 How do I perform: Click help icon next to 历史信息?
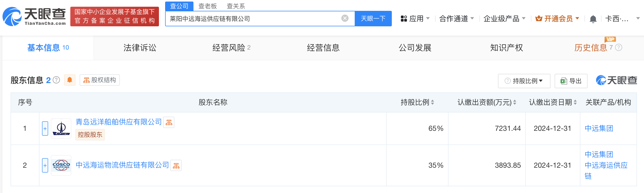click(x=618, y=47)
